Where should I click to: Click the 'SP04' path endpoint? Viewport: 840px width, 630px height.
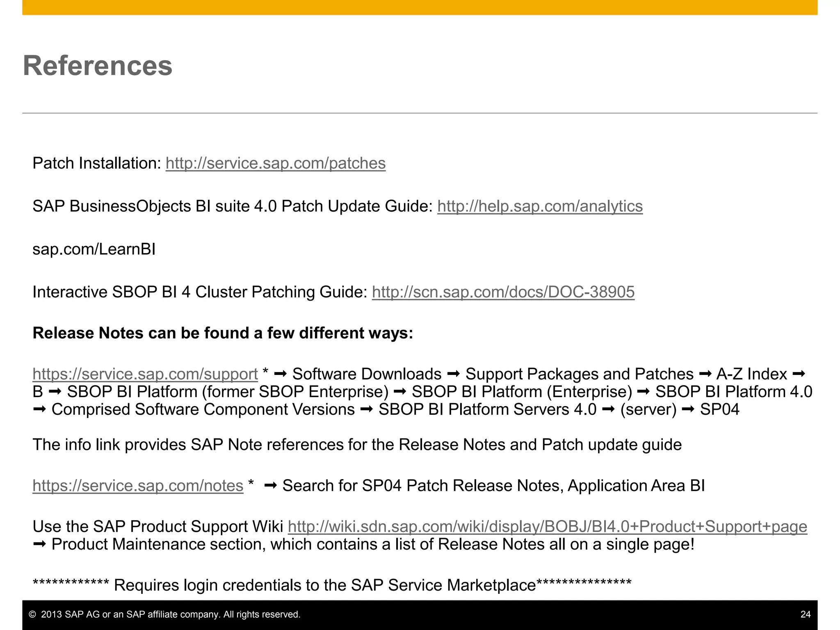click(x=719, y=409)
